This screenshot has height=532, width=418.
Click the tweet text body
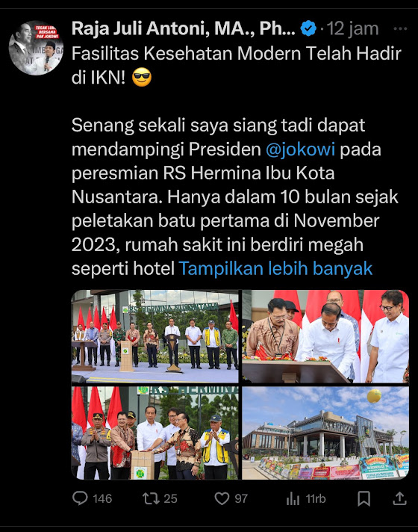pyautogui.click(x=236, y=161)
